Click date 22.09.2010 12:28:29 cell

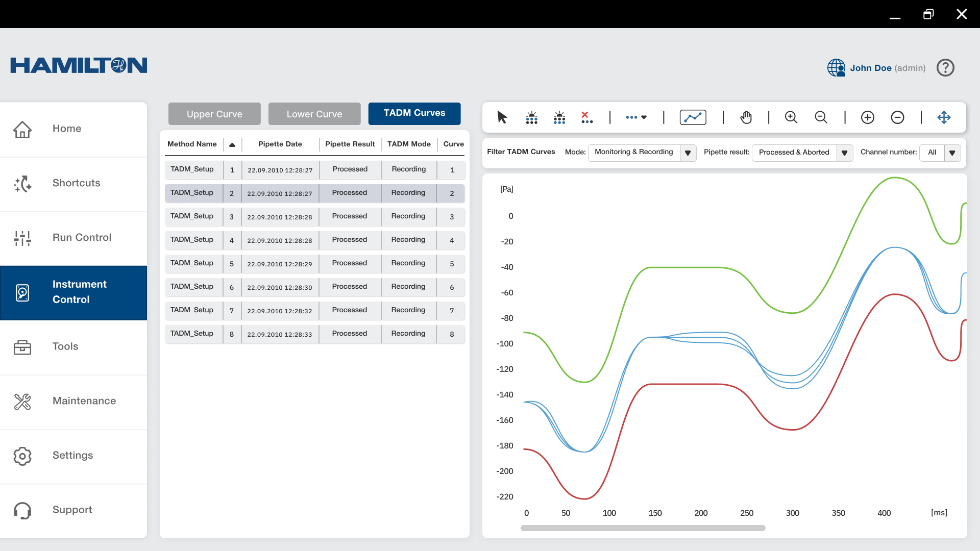pos(280,264)
